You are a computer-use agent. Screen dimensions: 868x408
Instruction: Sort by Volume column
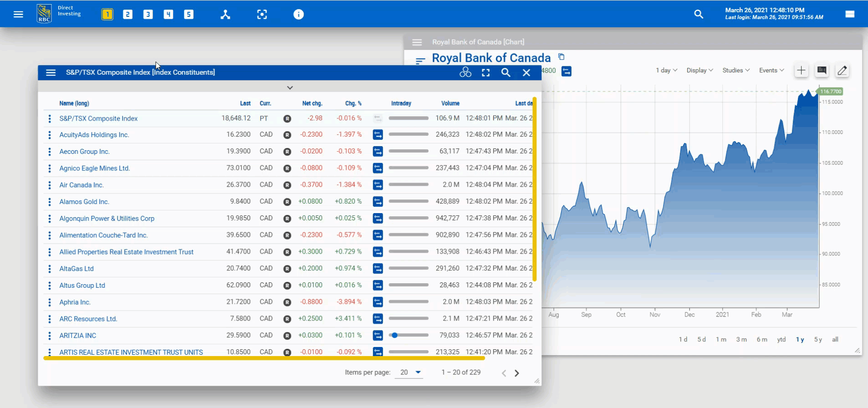(x=450, y=103)
